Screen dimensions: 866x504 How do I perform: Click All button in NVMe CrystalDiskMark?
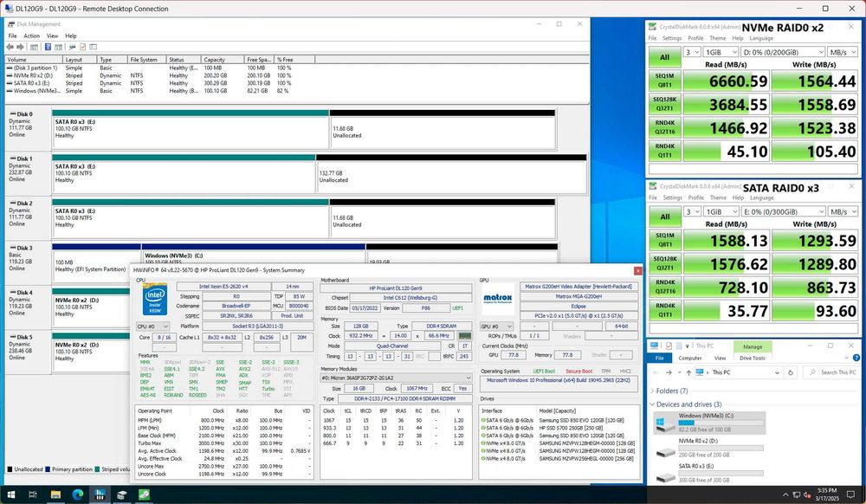664,57
